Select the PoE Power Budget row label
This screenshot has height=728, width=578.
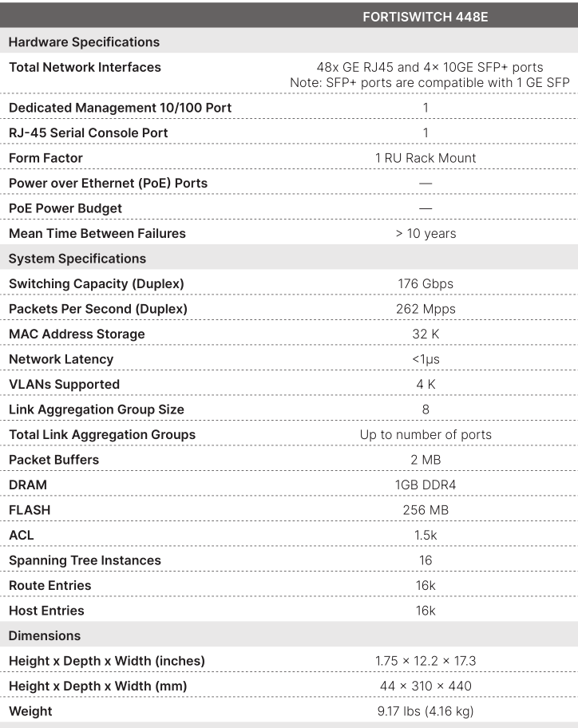[x=65, y=208]
